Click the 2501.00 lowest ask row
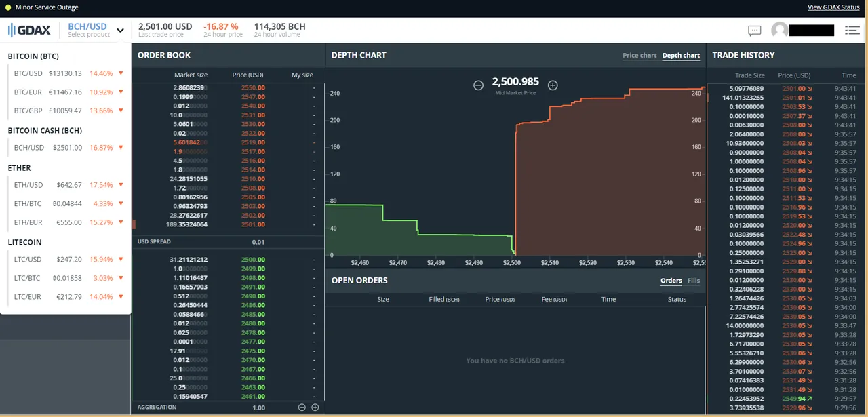This screenshot has width=868, height=417. [x=228, y=224]
